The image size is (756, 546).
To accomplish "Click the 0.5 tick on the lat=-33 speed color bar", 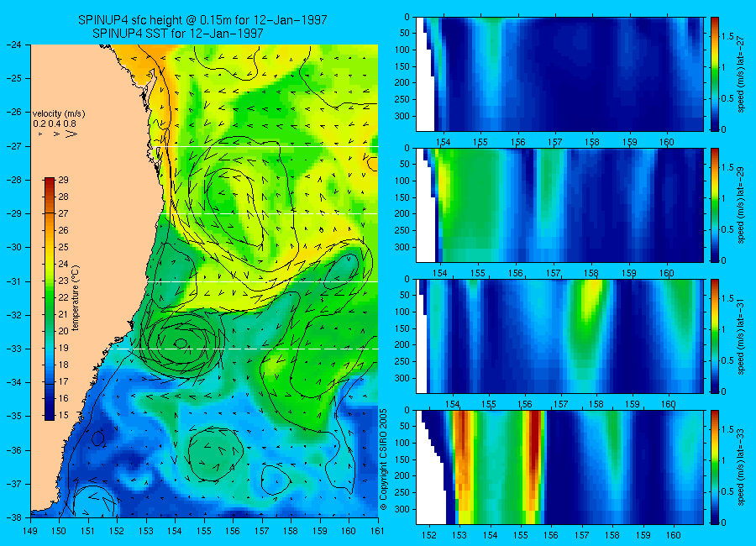I will click(x=727, y=492).
